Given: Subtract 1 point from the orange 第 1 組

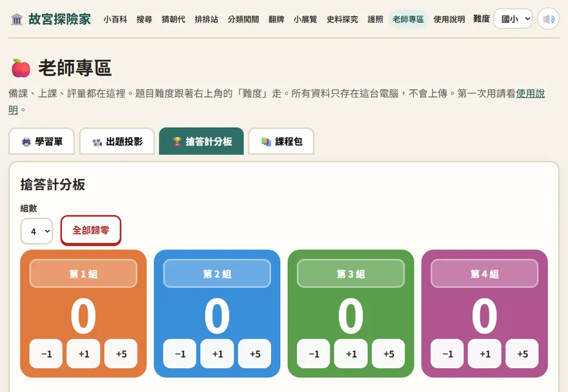Looking at the screenshot, I should (x=46, y=353).
